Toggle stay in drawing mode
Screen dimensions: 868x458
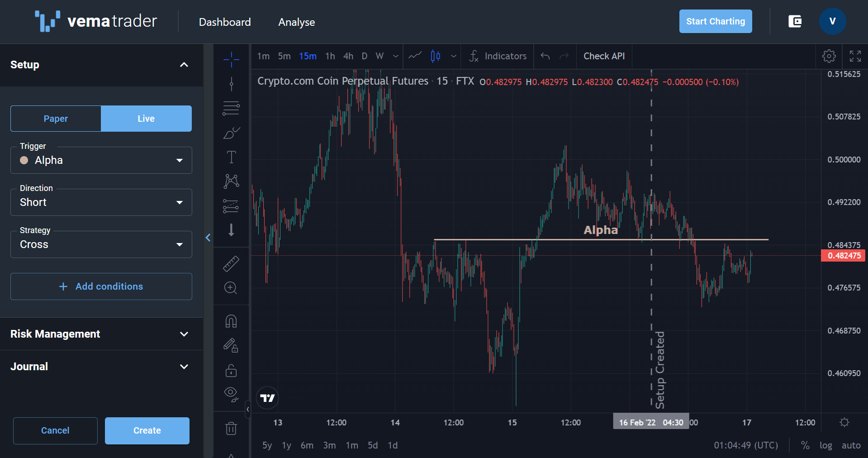point(231,345)
